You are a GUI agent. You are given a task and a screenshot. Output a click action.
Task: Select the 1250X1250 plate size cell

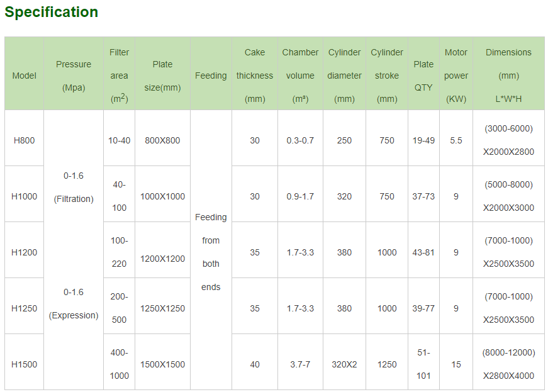click(162, 308)
